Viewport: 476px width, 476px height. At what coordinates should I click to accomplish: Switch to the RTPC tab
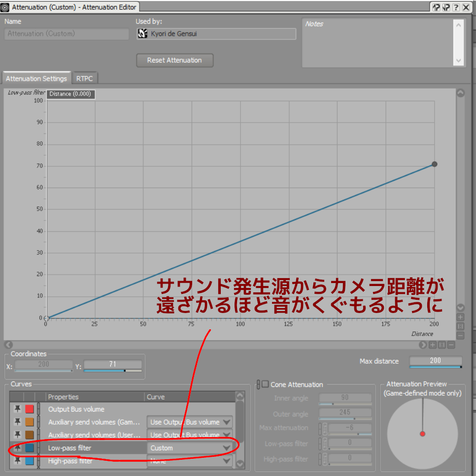[84, 78]
